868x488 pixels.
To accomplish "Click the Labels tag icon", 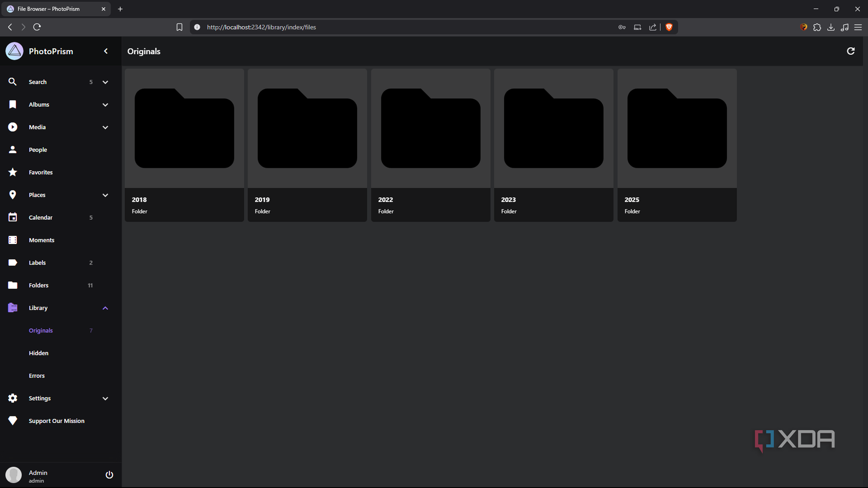I will 13,262.
